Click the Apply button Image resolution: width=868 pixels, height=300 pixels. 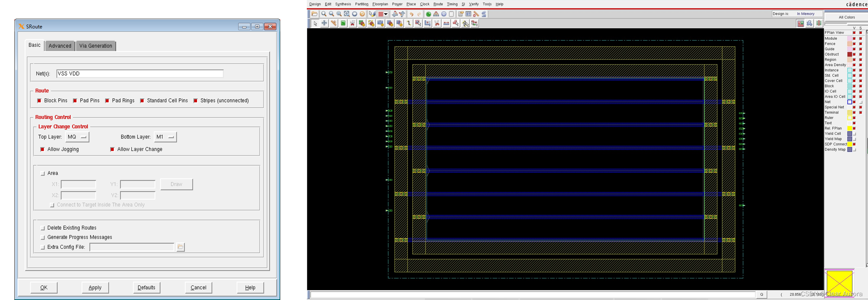(95, 287)
